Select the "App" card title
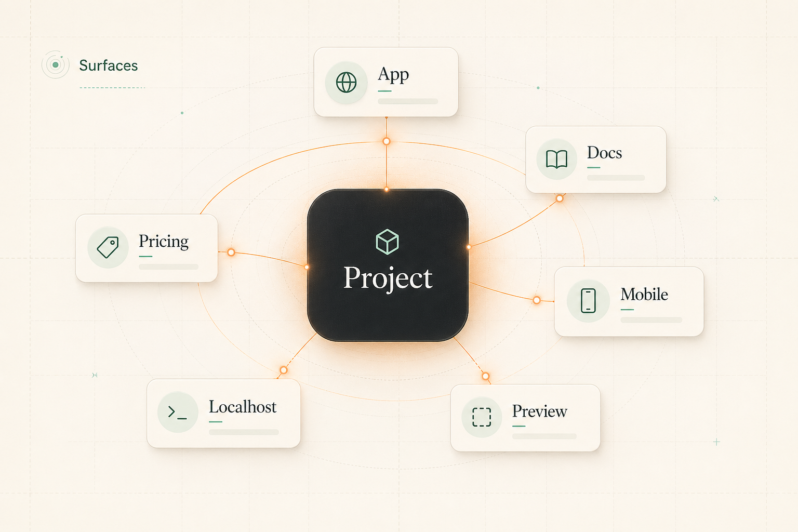 point(393,75)
